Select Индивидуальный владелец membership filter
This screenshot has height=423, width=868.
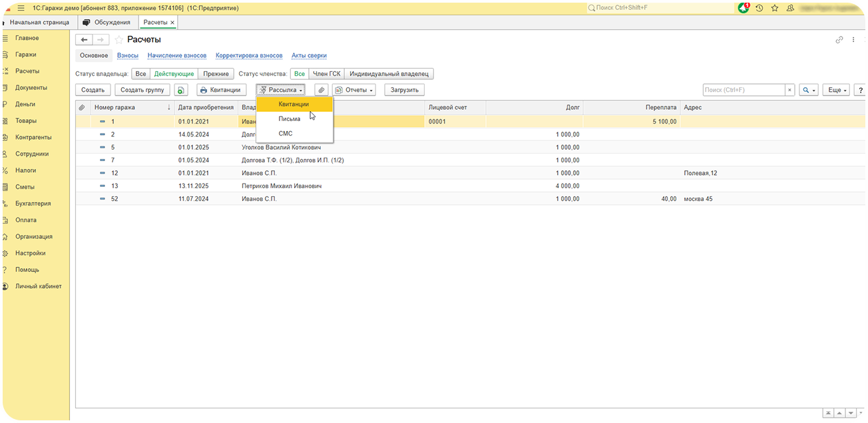389,74
